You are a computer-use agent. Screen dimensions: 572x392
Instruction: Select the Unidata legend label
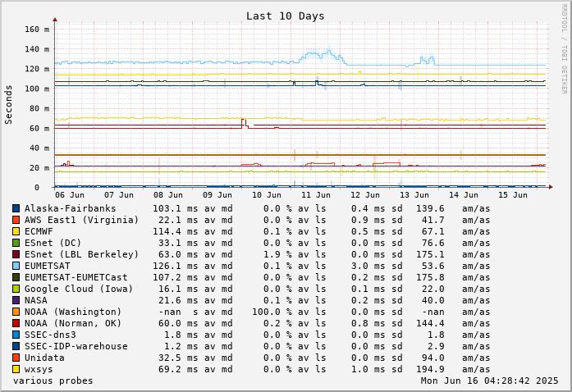tap(44, 358)
